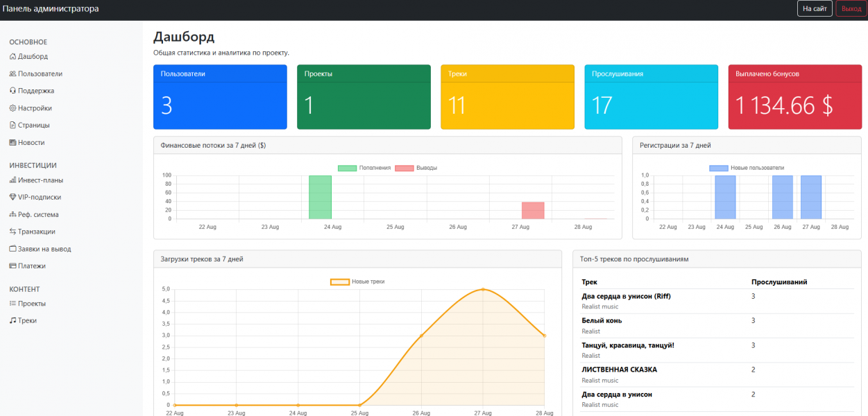The height and width of the screenshot is (416, 868).
Task: Click the music note icon beside Треки
Action: (x=12, y=321)
